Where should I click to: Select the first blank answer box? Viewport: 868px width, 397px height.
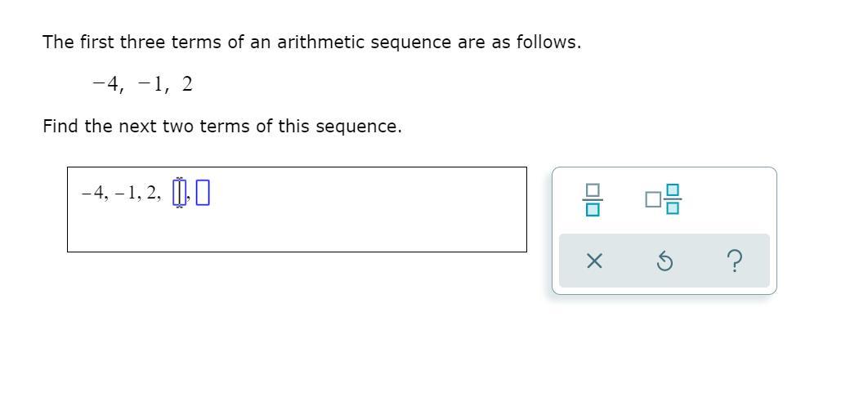(179, 193)
